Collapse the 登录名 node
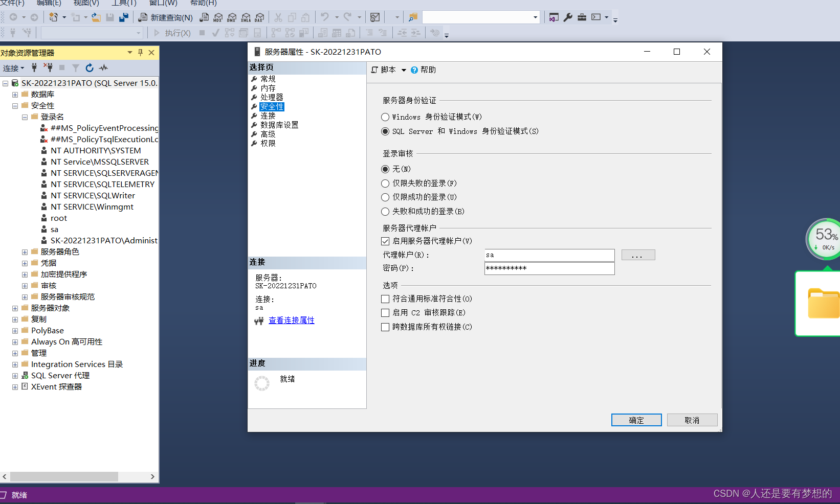 point(25,117)
